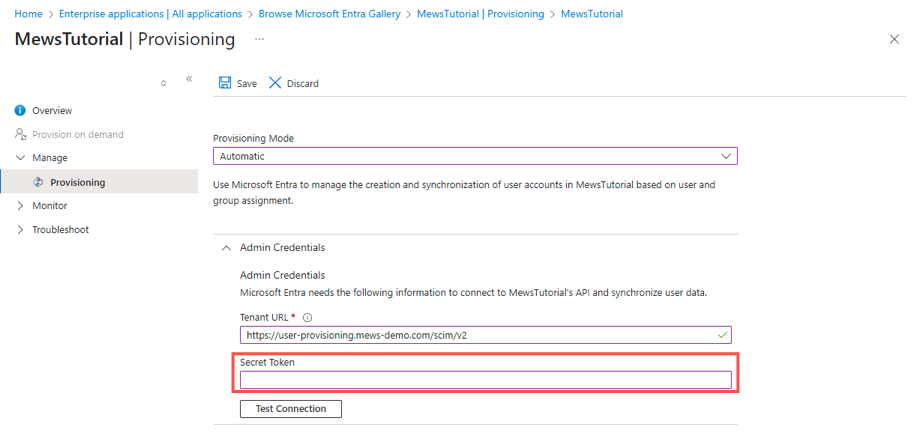Click the Discard X icon
Screen dimensions: 920x438
click(x=275, y=83)
